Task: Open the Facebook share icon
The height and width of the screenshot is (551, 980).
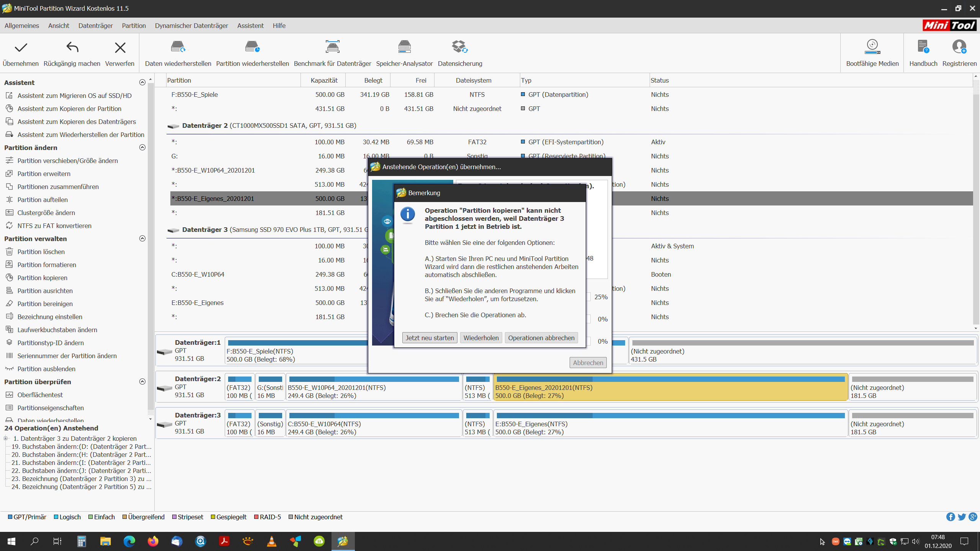Action: tap(951, 517)
